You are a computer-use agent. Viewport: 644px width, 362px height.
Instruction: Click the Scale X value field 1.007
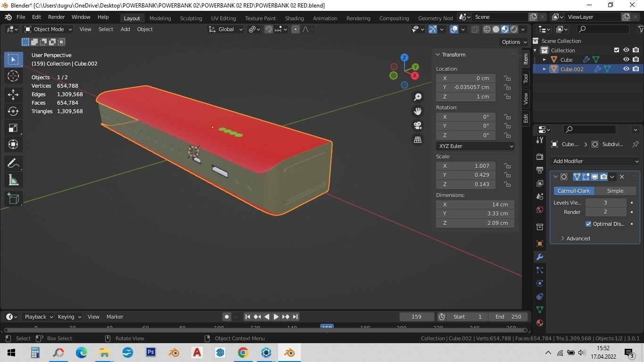[x=466, y=166]
